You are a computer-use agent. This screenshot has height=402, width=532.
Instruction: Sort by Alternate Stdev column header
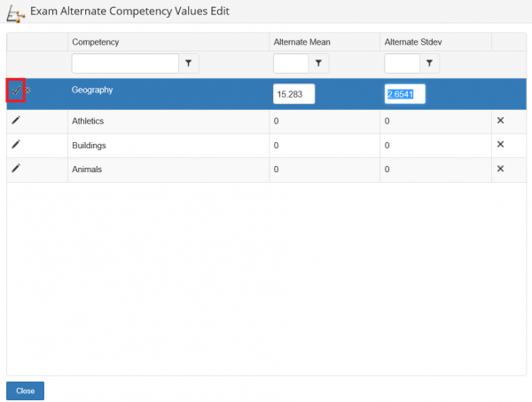pos(413,42)
